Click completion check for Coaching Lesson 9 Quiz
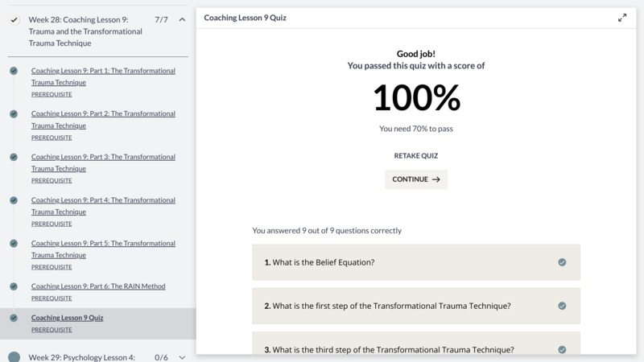Viewport: 644px width, 362px height. (14, 318)
